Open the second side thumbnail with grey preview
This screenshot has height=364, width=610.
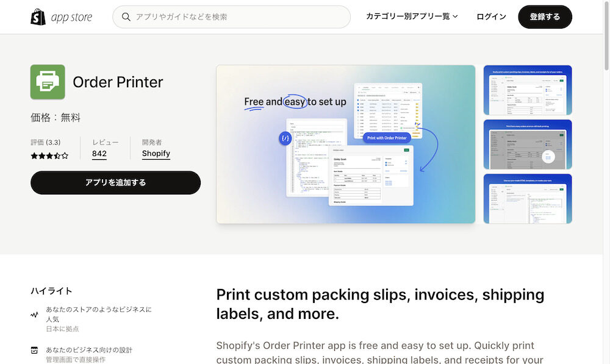coord(528,145)
